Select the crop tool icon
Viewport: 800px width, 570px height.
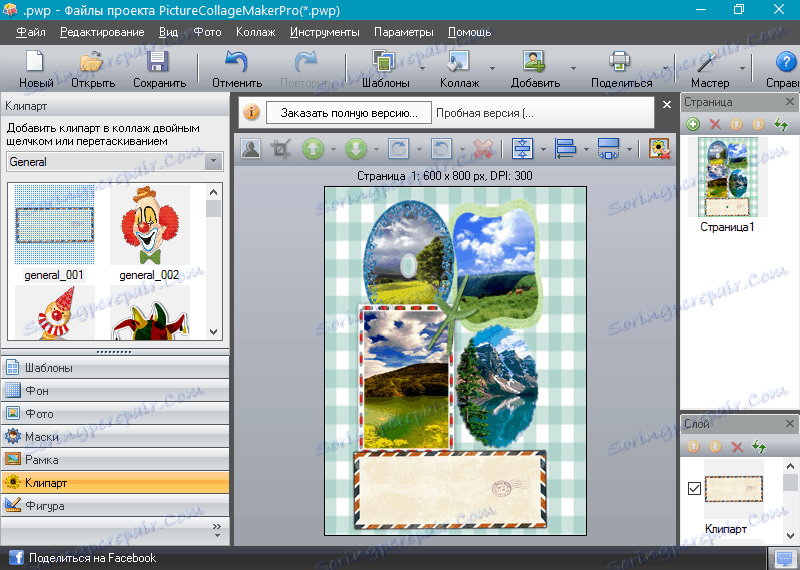(x=281, y=149)
